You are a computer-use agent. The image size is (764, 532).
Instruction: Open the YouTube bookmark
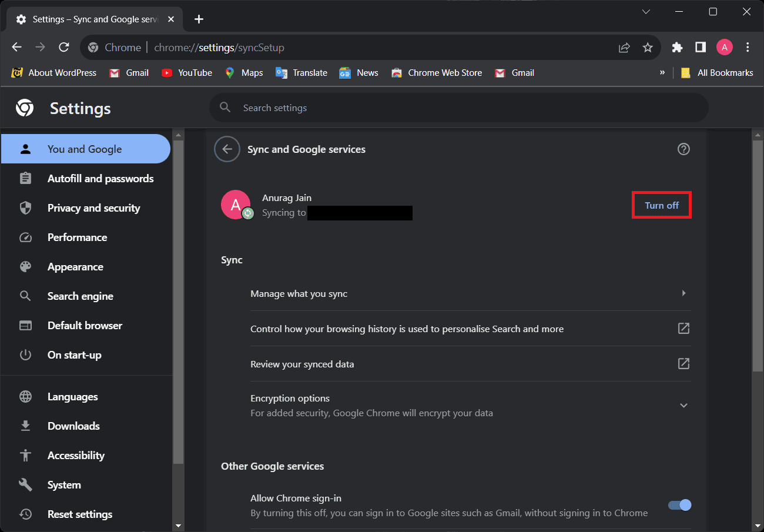click(187, 73)
